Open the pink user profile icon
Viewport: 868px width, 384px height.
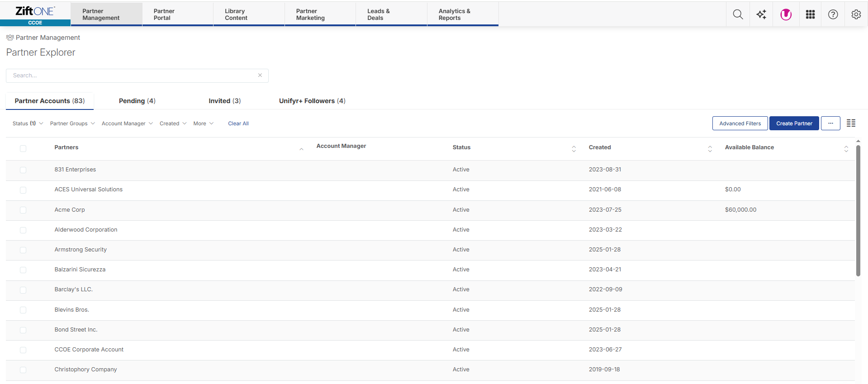tap(786, 14)
